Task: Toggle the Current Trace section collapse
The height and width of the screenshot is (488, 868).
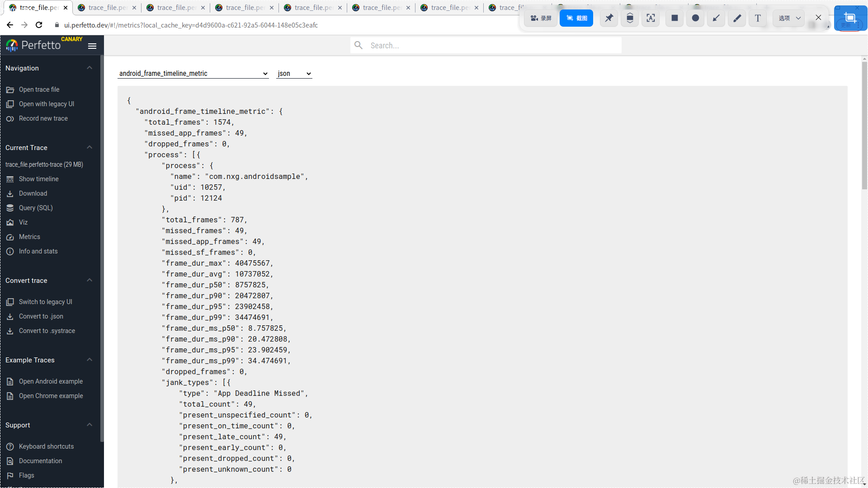Action: 89,147
